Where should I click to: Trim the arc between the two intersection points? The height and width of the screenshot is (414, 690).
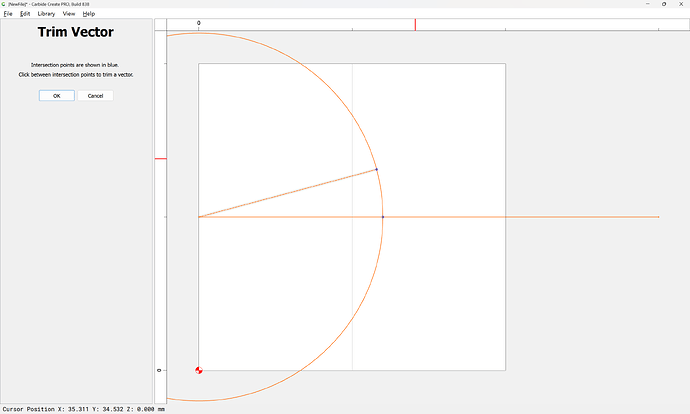[x=381, y=192]
